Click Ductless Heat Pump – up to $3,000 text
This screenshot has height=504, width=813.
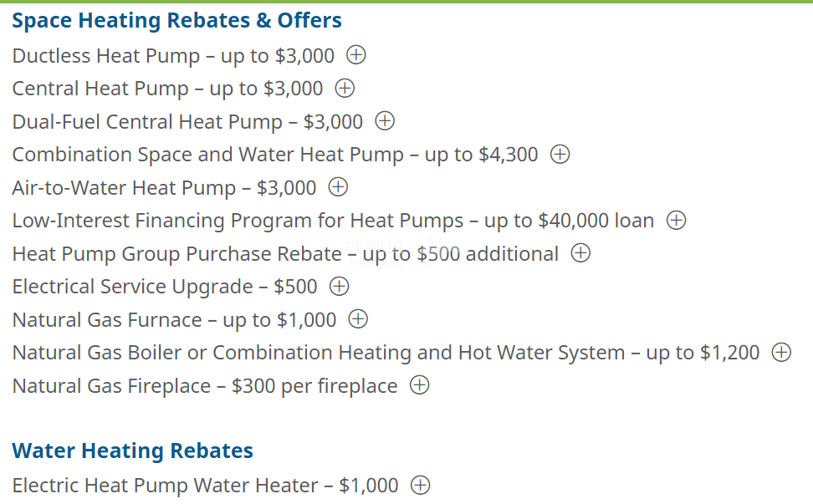point(173,56)
